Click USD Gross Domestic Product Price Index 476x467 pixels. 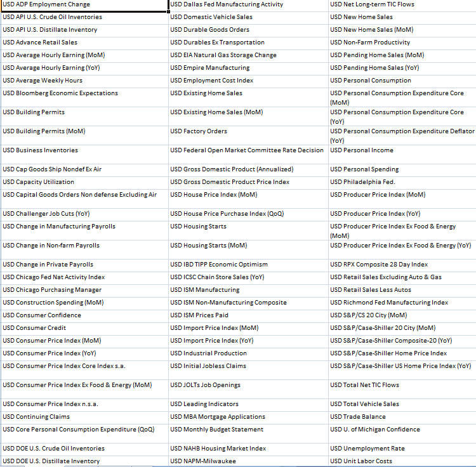pyautogui.click(x=248, y=183)
